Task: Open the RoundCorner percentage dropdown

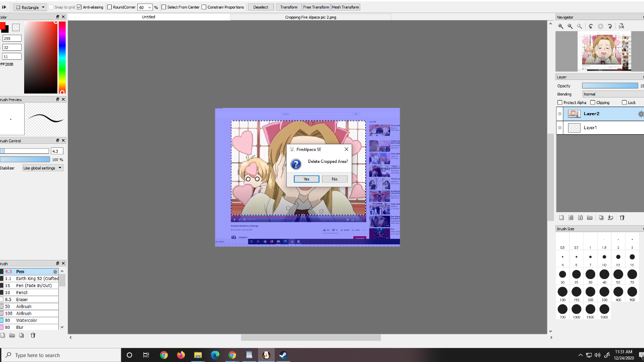Action: point(149,7)
